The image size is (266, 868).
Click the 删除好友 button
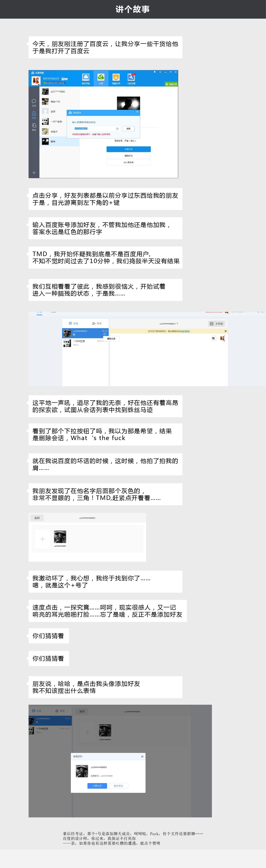click(129, 156)
